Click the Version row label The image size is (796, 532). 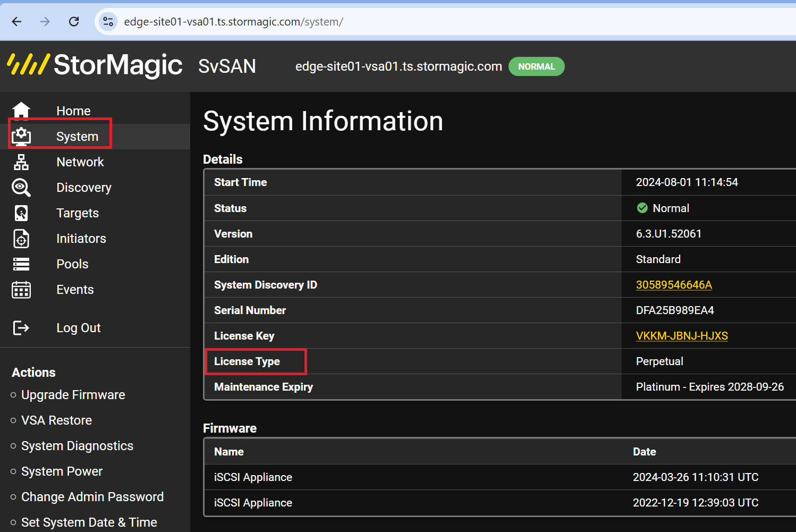pos(233,234)
